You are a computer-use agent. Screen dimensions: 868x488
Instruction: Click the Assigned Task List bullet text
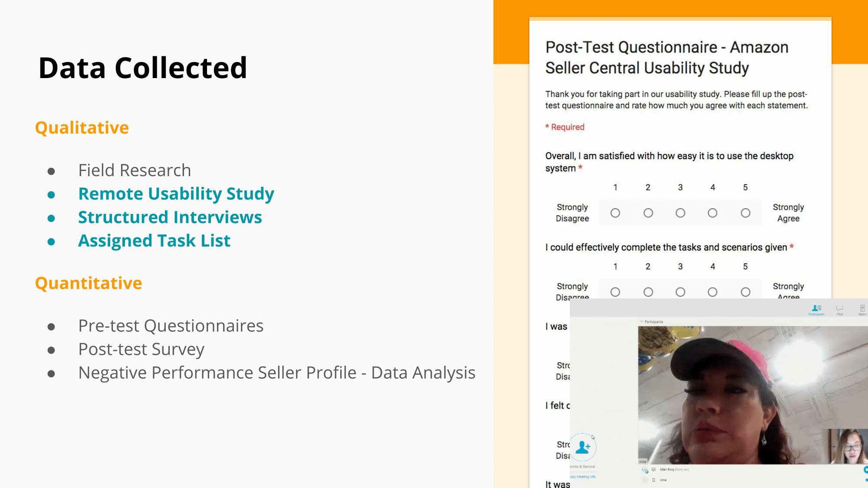tap(154, 241)
